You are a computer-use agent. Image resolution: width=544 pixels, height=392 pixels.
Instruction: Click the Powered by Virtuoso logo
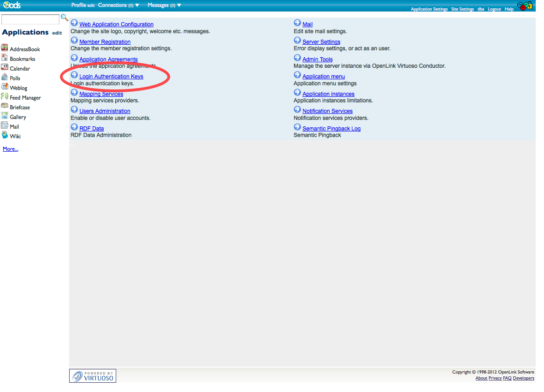pos(93,376)
